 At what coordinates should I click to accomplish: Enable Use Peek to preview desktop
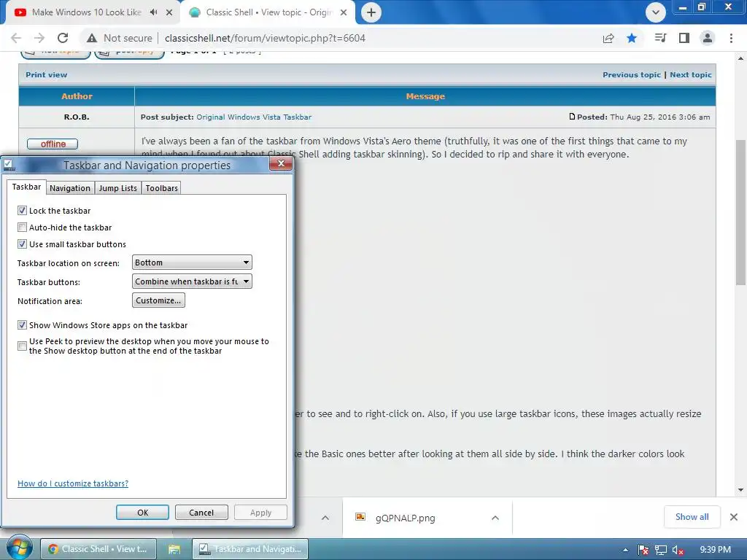coord(22,346)
